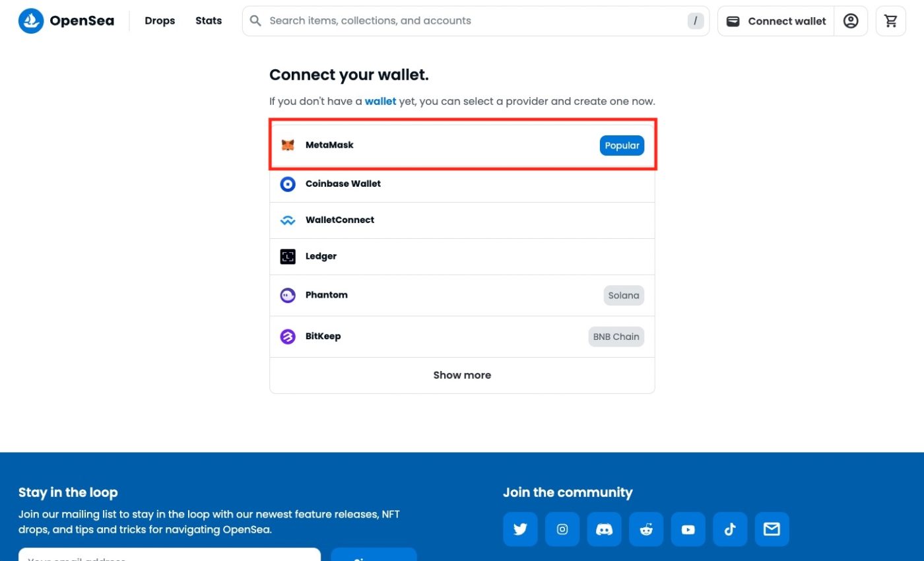Screen dimensions: 924x561
Task: Click the magnifier search icon
Action: click(256, 21)
